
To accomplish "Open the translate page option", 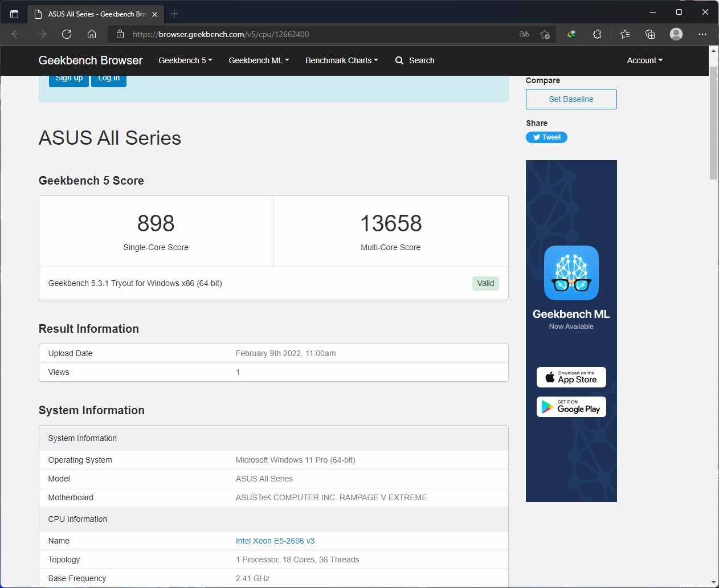I will point(524,34).
